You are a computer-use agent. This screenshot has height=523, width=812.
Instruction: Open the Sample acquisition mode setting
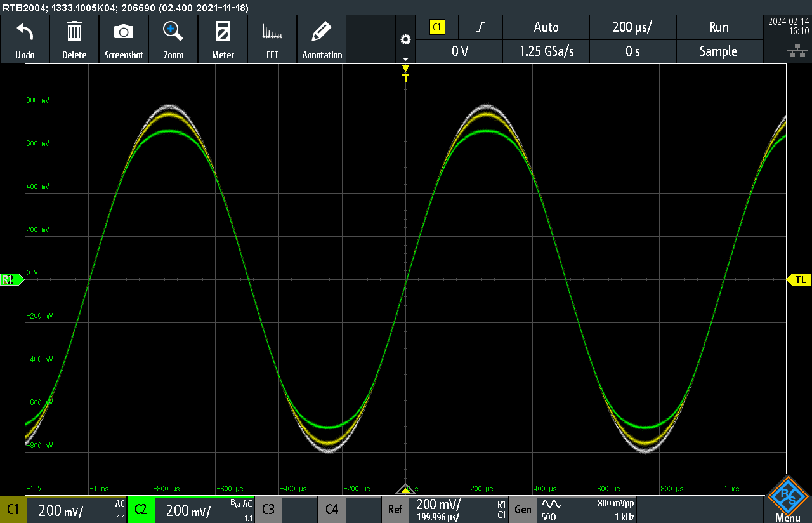[x=718, y=51]
